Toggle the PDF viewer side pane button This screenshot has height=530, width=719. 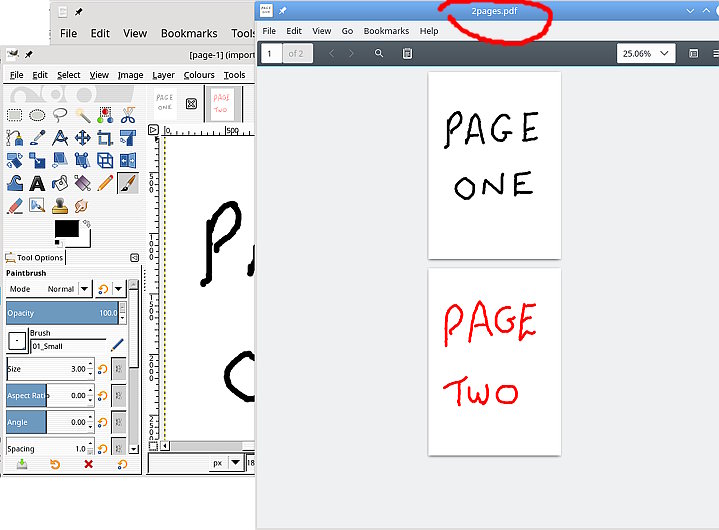point(693,54)
